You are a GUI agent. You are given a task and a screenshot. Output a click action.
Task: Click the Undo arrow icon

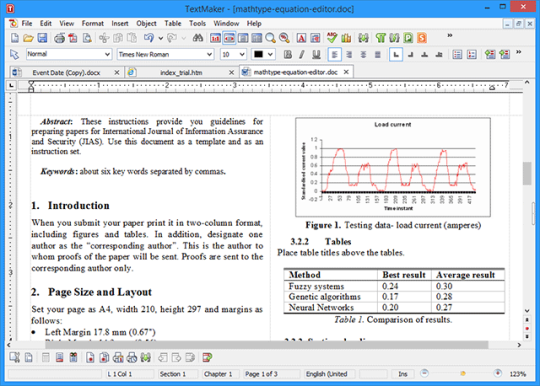[x=149, y=38]
